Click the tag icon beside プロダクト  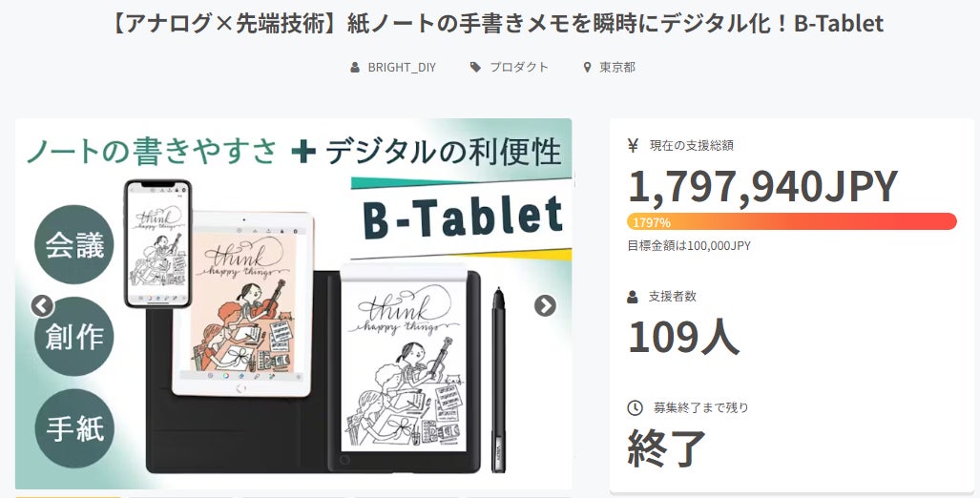coord(475,68)
